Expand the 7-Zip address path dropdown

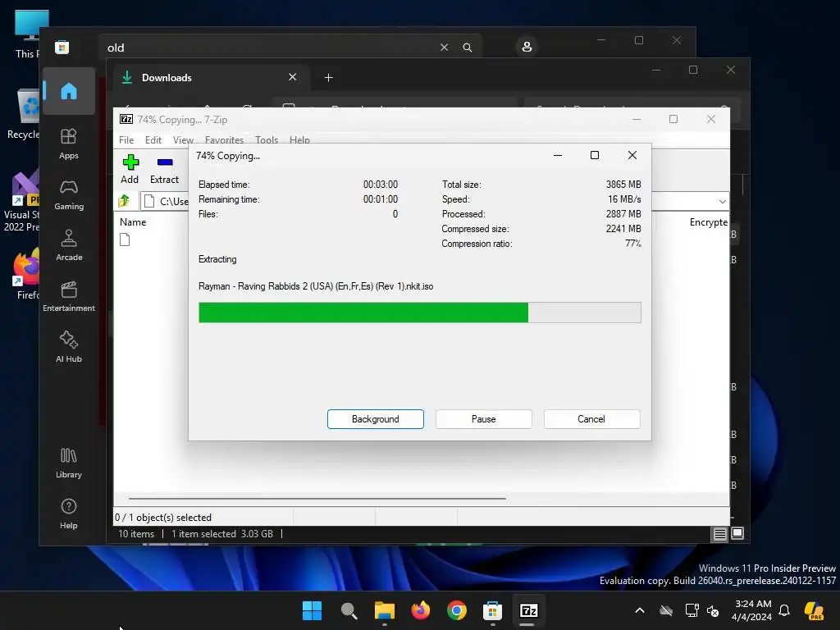tap(722, 202)
